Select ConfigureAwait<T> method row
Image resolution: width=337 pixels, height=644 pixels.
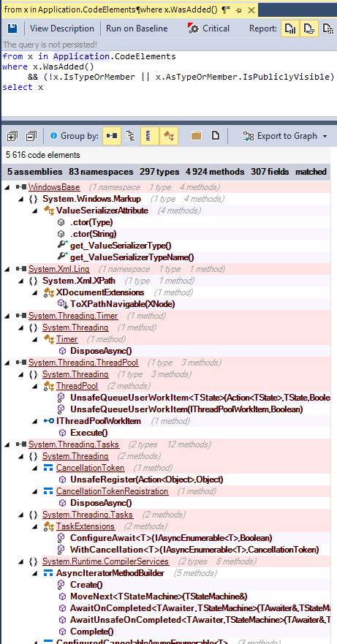(x=166, y=538)
